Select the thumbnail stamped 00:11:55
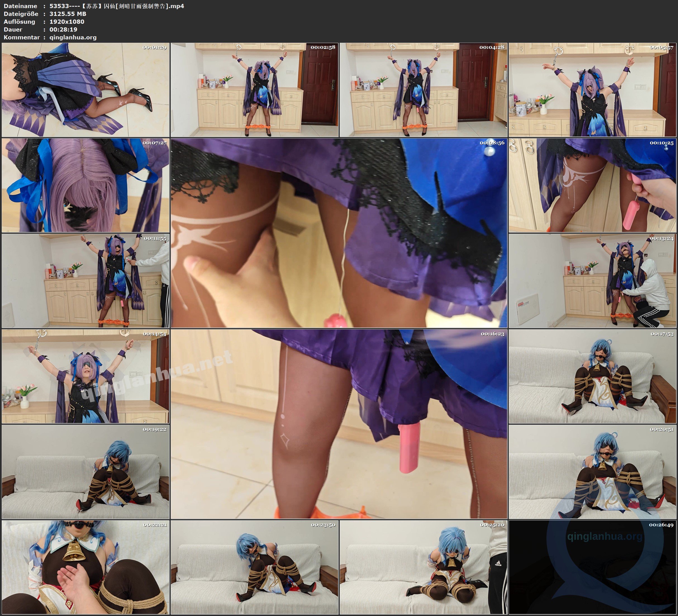The width and height of the screenshot is (678, 616). coord(85,281)
